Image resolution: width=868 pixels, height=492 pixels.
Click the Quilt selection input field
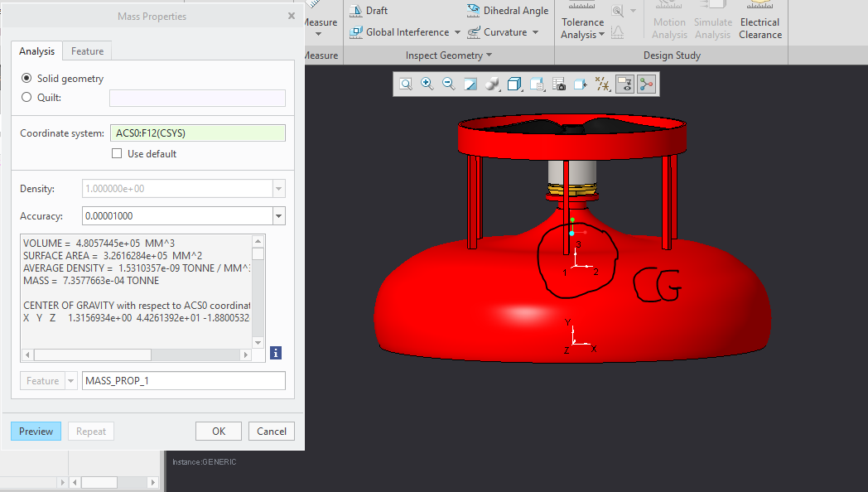tap(198, 98)
